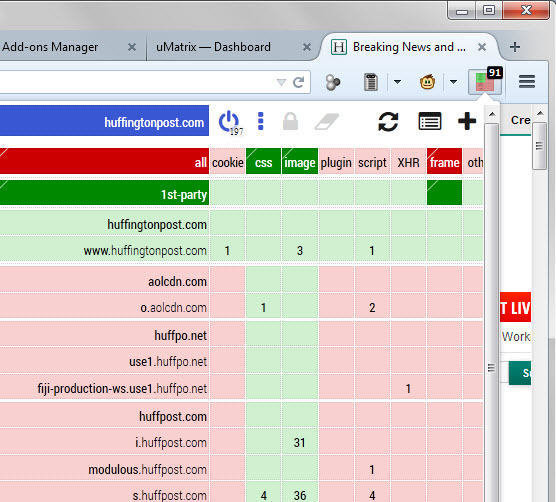Click use1.huffpo.net row label
Image resolution: width=556 pixels, height=502 pixels.
coord(104,360)
